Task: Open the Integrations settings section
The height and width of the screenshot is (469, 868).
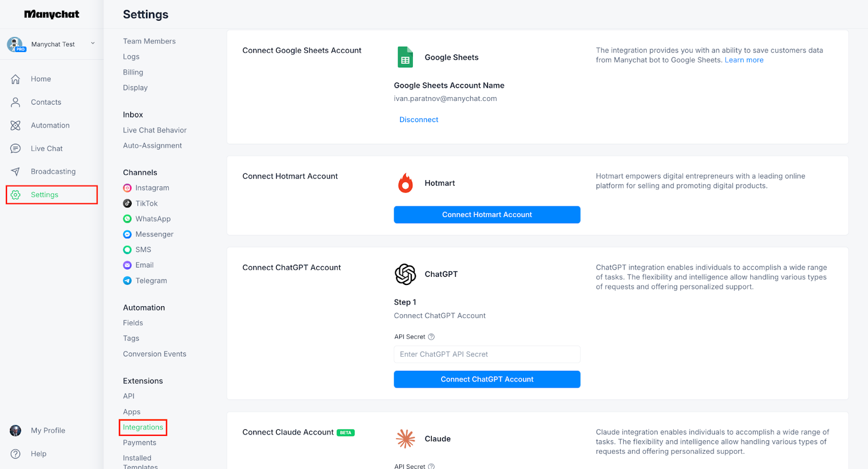Action: pyautogui.click(x=143, y=427)
